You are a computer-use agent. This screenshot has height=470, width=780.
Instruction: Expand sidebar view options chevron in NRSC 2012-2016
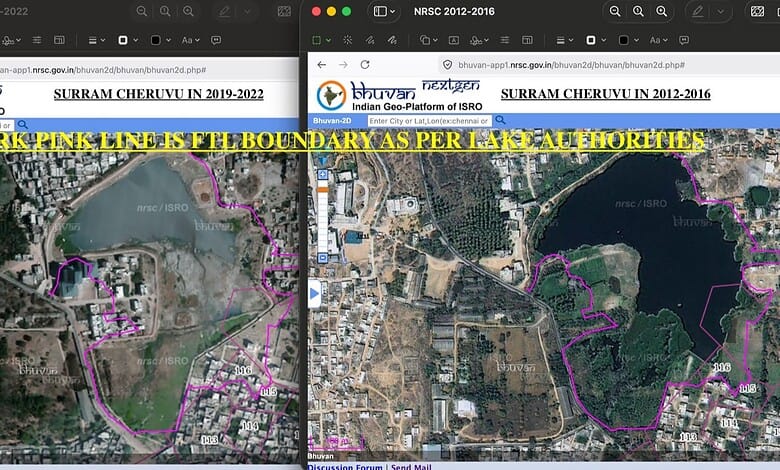click(392, 11)
